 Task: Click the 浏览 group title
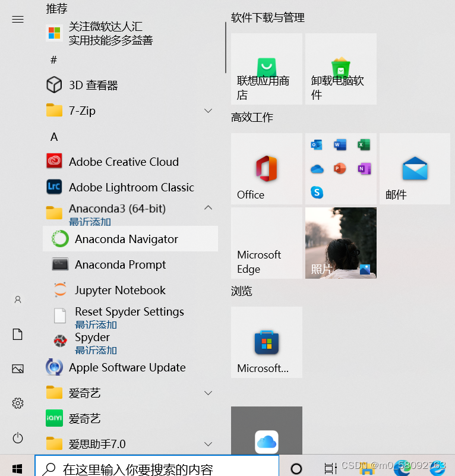242,291
